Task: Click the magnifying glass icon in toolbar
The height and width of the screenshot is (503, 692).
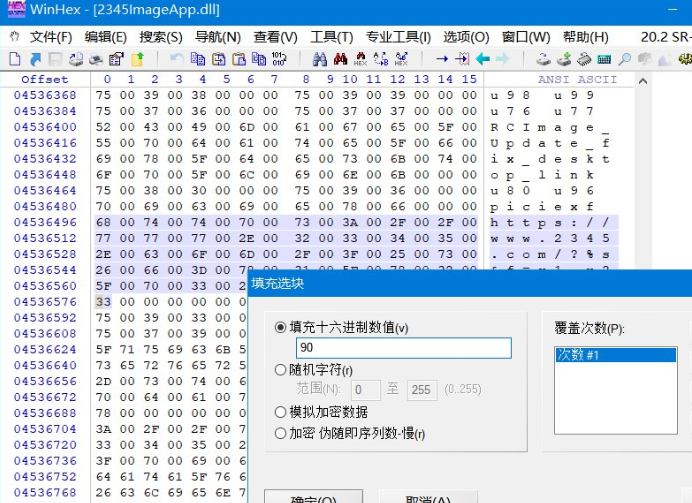Action: tap(624, 59)
